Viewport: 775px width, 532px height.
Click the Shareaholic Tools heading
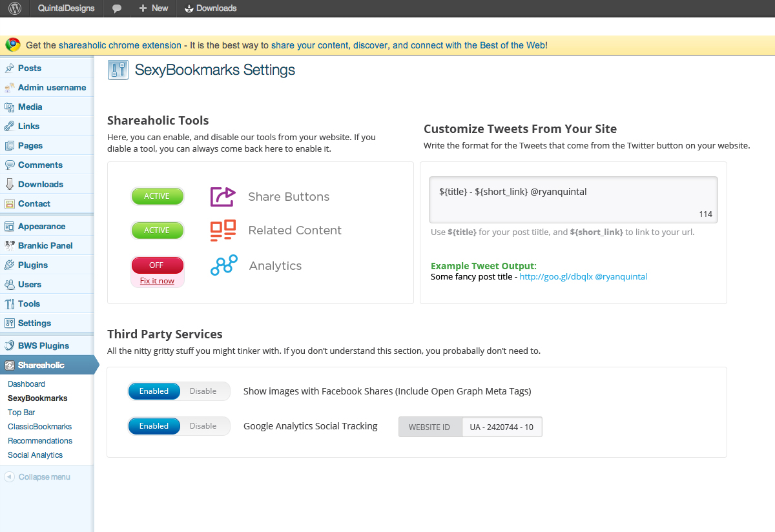point(158,120)
